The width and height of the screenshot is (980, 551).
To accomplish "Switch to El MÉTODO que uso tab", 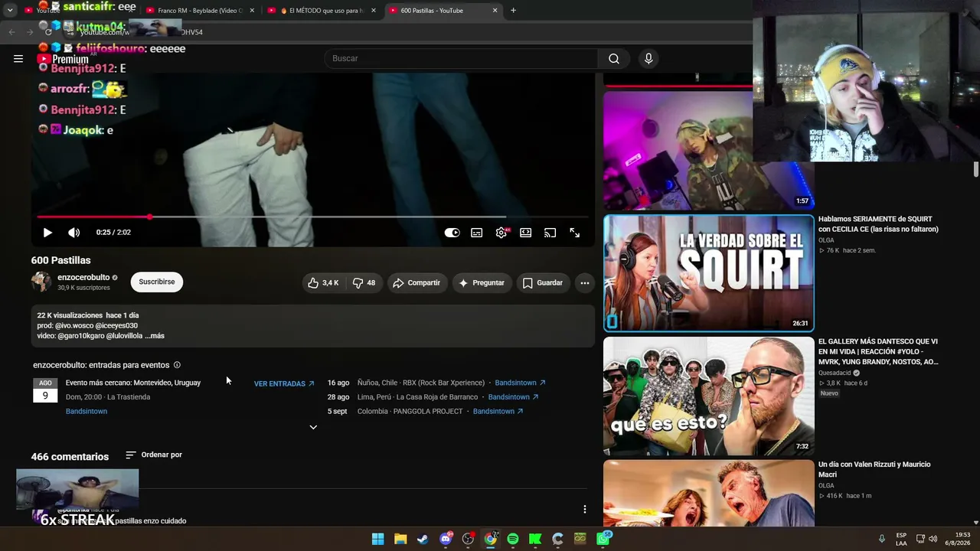I will (x=321, y=11).
